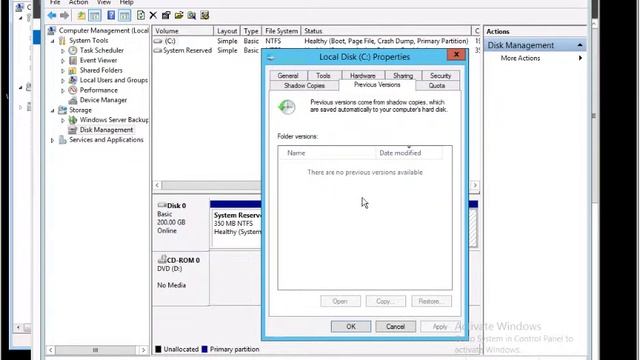Click the Performance icon in tree
Screen dimensions: 640x360
click(73, 90)
